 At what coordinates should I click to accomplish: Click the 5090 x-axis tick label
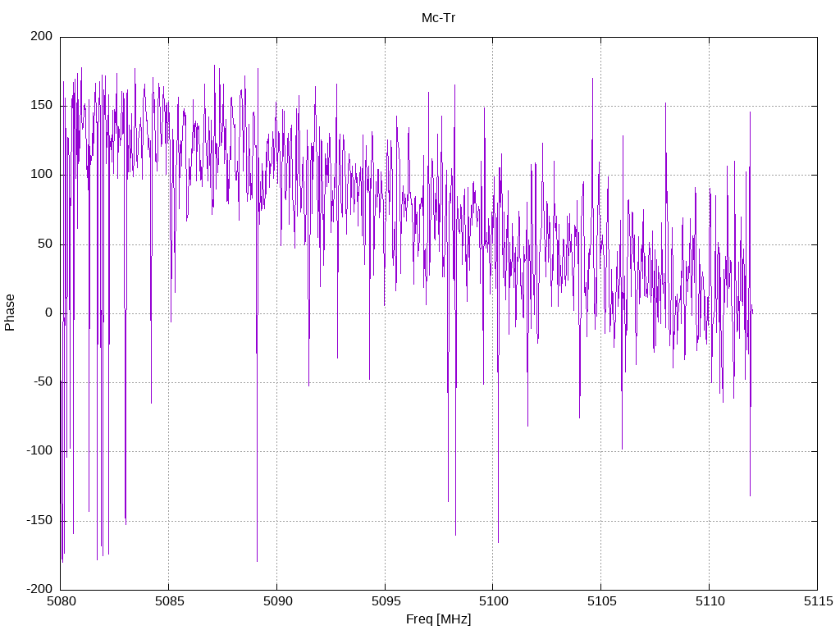point(277,601)
